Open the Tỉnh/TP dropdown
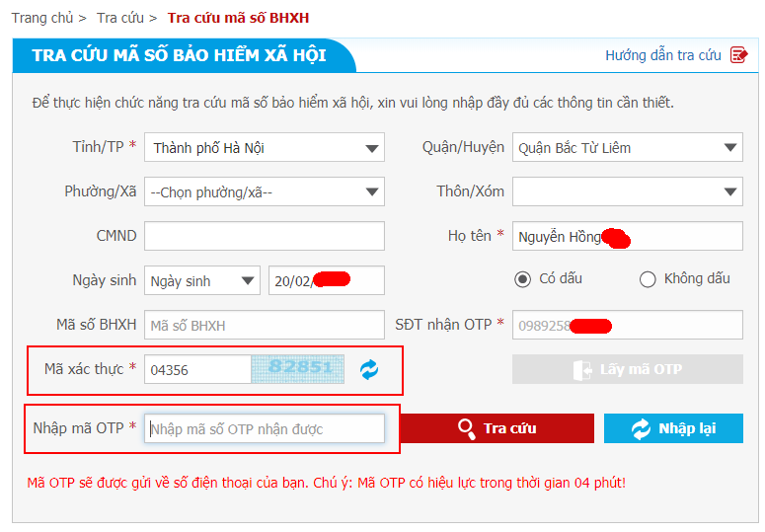Screen dimensions: 765x532 point(264,147)
